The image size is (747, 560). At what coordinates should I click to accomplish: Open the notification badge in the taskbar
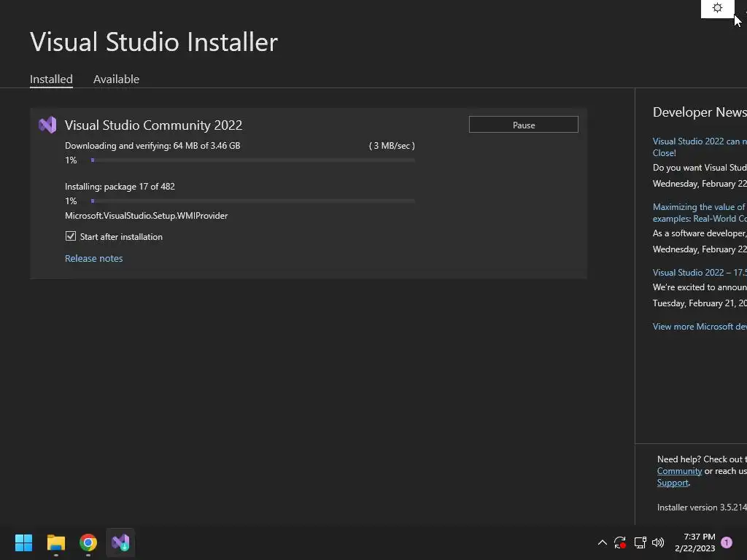pos(727,542)
